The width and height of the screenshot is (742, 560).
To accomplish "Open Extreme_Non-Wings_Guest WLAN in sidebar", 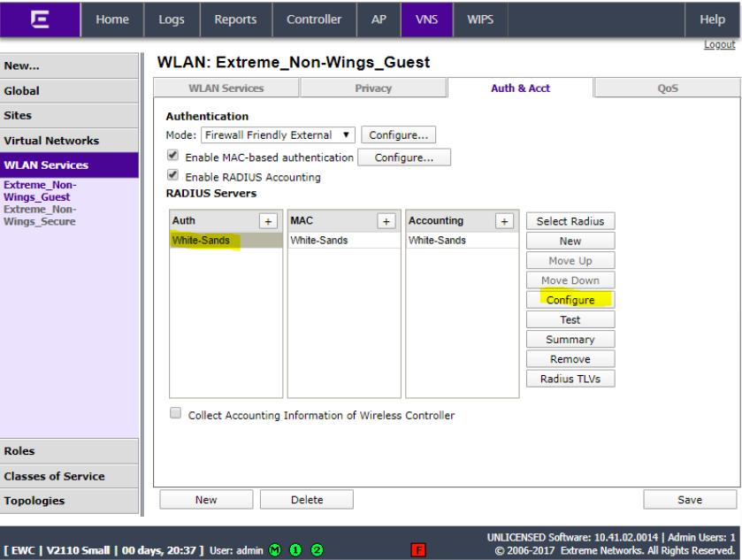I will 40,191.
